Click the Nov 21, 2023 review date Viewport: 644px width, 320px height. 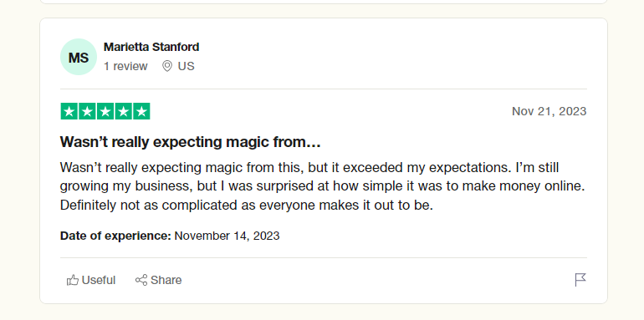click(549, 111)
